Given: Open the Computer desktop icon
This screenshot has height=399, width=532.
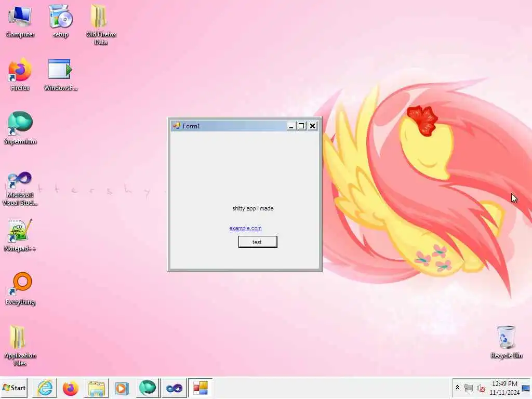Looking at the screenshot, I should (20, 22).
